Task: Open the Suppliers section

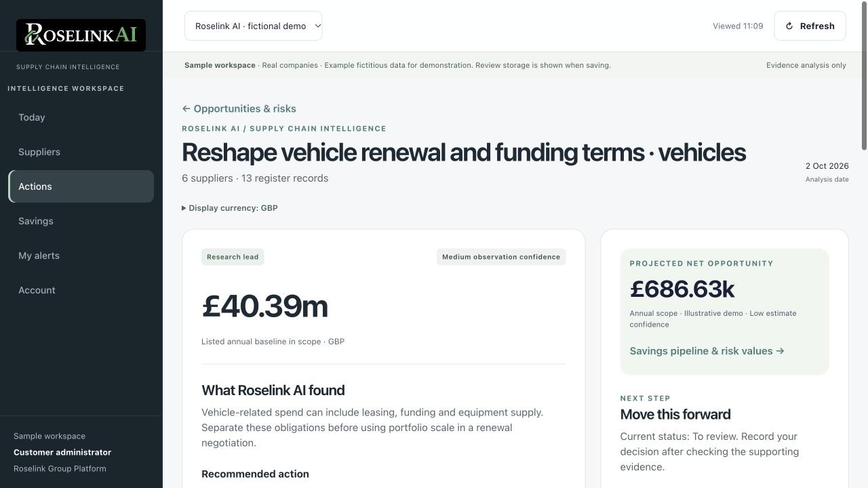Action: pyautogui.click(x=81, y=152)
